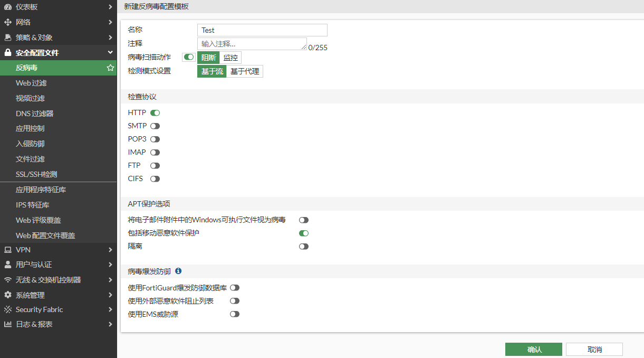Click the VPN monitor icon in sidebar
Viewport: 644px width, 358px height.
[7, 250]
